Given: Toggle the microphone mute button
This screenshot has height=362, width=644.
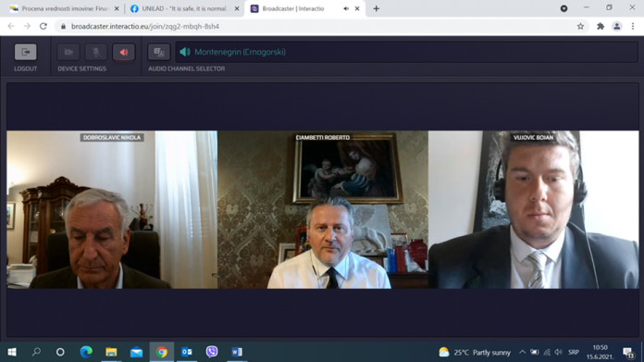Looking at the screenshot, I should tap(96, 52).
